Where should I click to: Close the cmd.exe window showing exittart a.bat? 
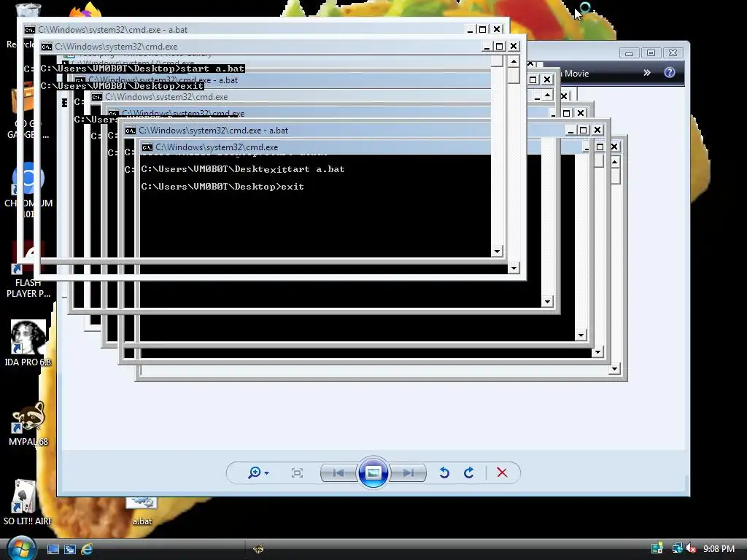[614, 147]
